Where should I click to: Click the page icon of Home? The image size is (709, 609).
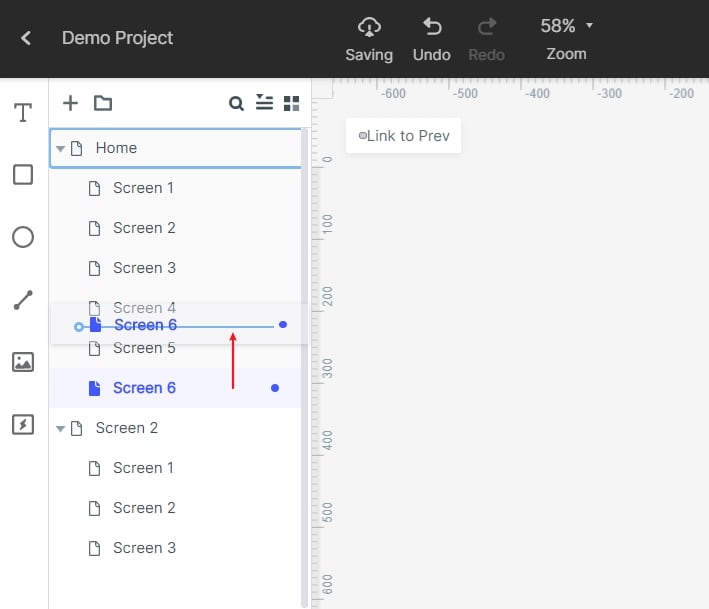tap(77, 148)
